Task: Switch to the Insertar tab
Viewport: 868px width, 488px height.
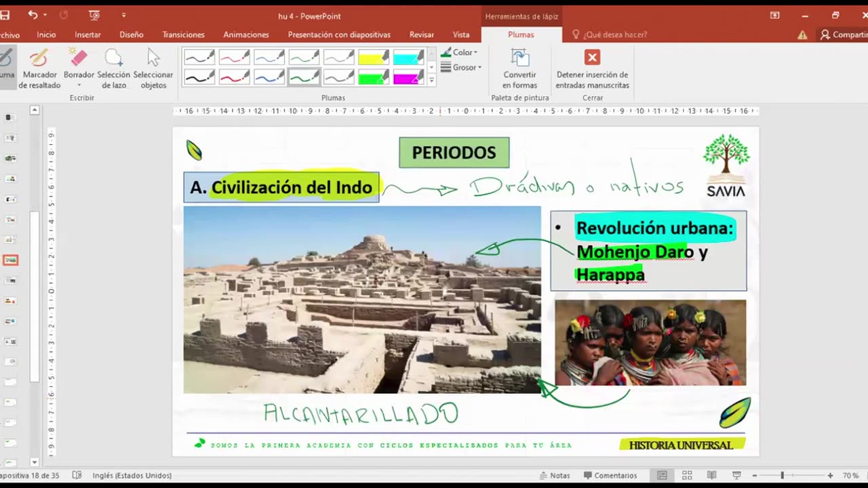Action: [x=87, y=35]
